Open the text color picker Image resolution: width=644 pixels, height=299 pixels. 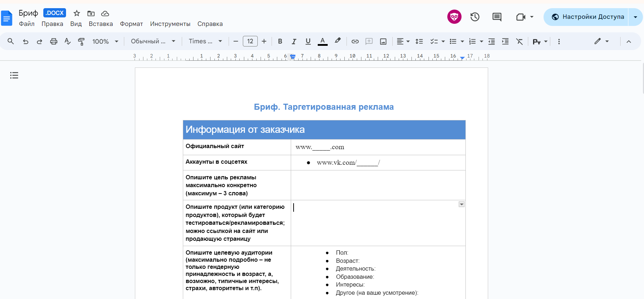322,41
